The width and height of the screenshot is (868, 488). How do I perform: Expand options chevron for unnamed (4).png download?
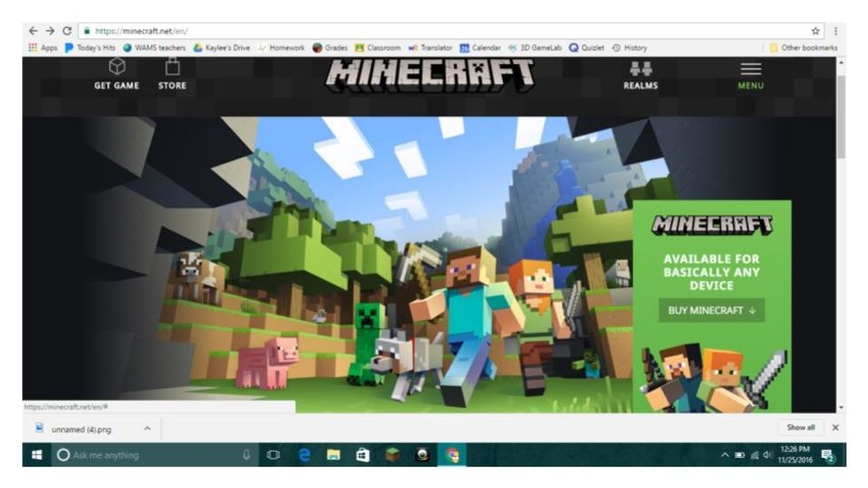tap(147, 429)
